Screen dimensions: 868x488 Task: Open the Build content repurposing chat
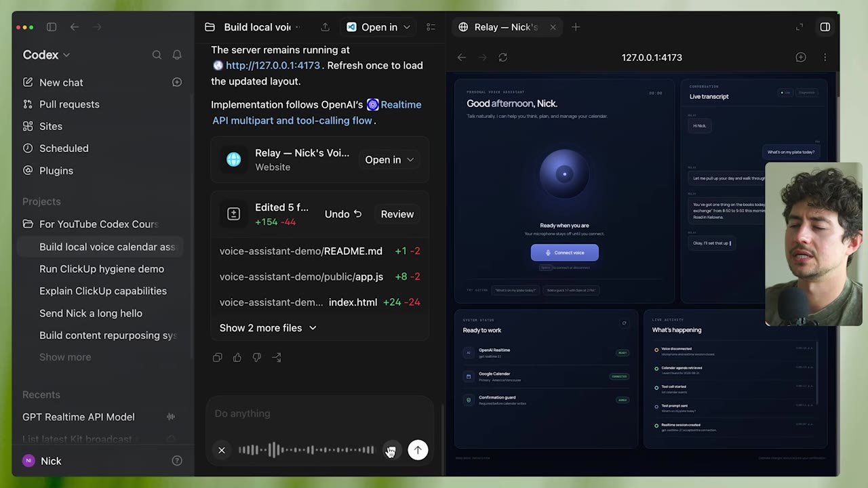point(108,335)
